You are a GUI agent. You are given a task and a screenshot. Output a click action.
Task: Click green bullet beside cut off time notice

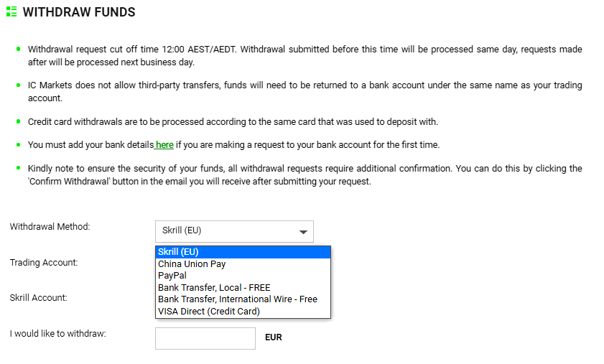(x=18, y=50)
